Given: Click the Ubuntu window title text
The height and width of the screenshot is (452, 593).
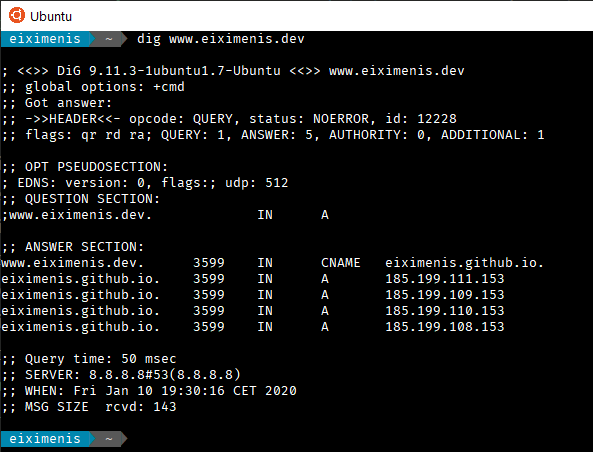Looking at the screenshot, I should tap(51, 16).
